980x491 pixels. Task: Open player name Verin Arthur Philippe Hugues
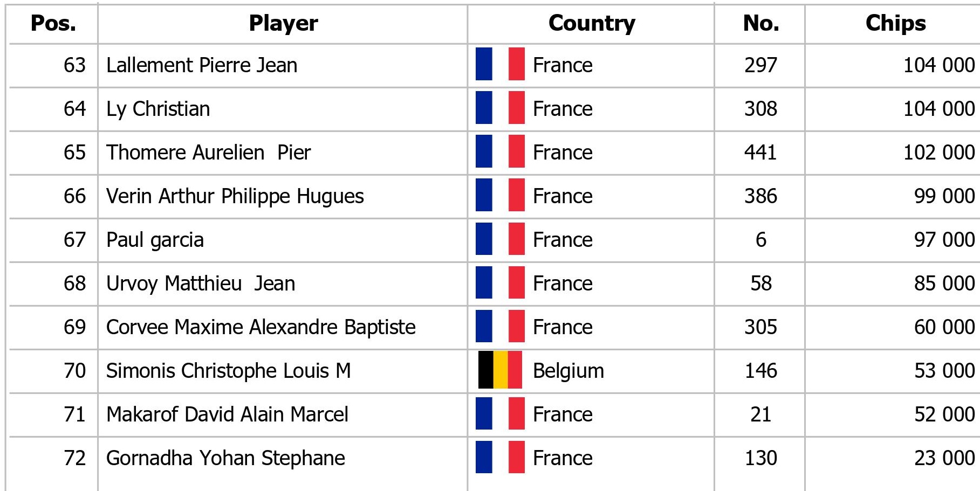pos(235,196)
